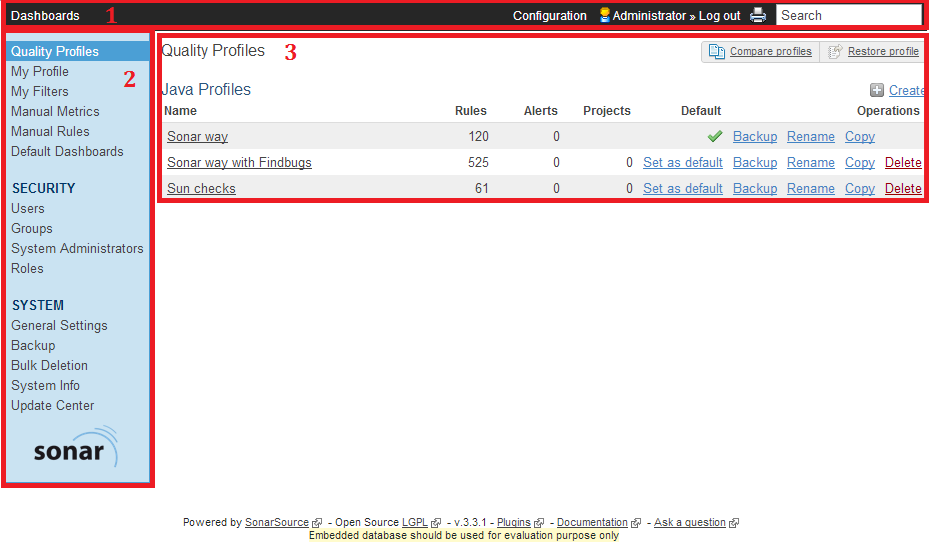The image size is (929, 549).
Task: Delete Sonar way with Findbugs profile
Action: [x=903, y=163]
